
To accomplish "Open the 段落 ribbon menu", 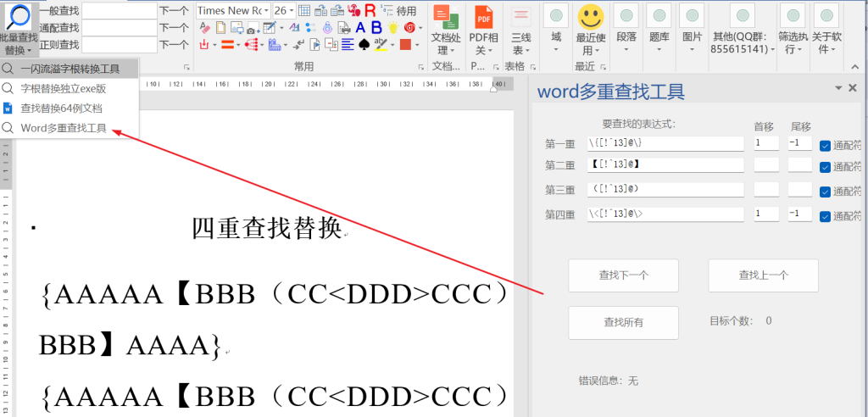I will [x=626, y=30].
